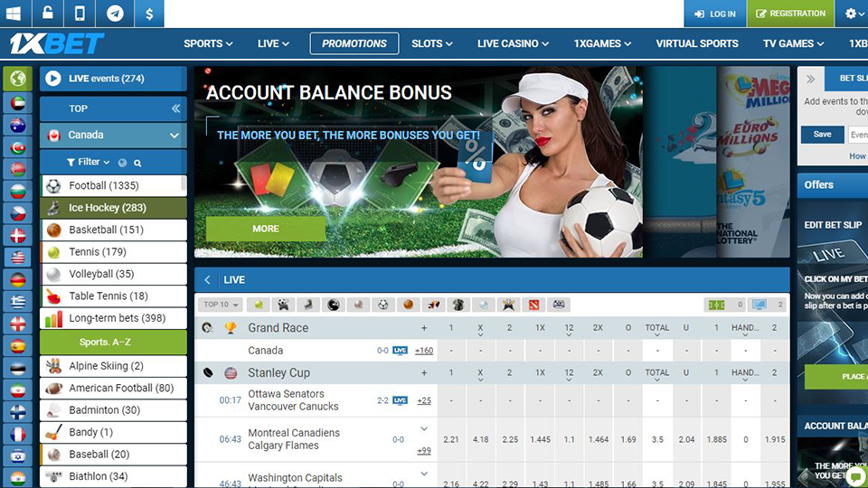Open +160 more markets for Canada
This screenshot has height=488, width=868.
click(x=424, y=351)
